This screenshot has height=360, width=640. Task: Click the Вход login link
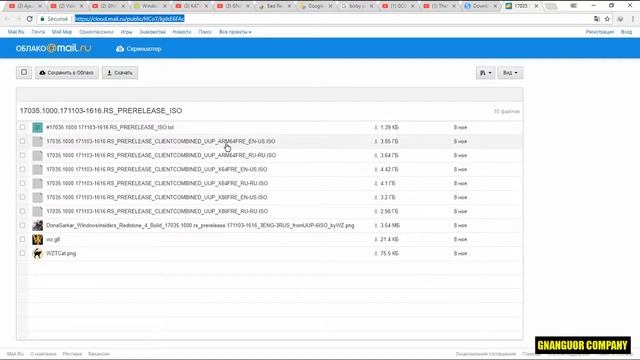point(627,32)
